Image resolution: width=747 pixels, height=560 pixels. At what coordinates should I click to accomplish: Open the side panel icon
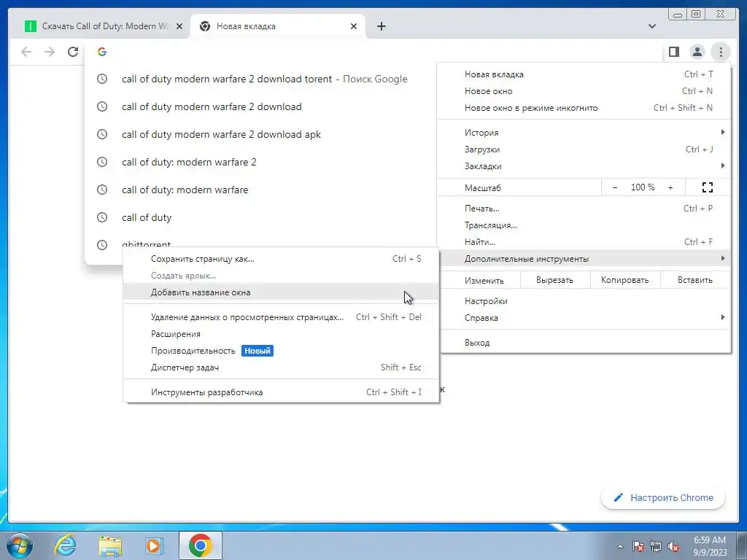673,52
